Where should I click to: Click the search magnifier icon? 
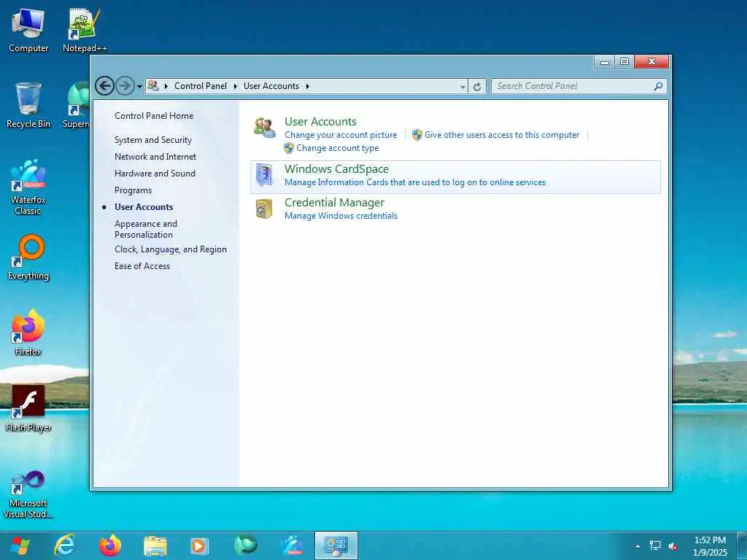tap(658, 86)
